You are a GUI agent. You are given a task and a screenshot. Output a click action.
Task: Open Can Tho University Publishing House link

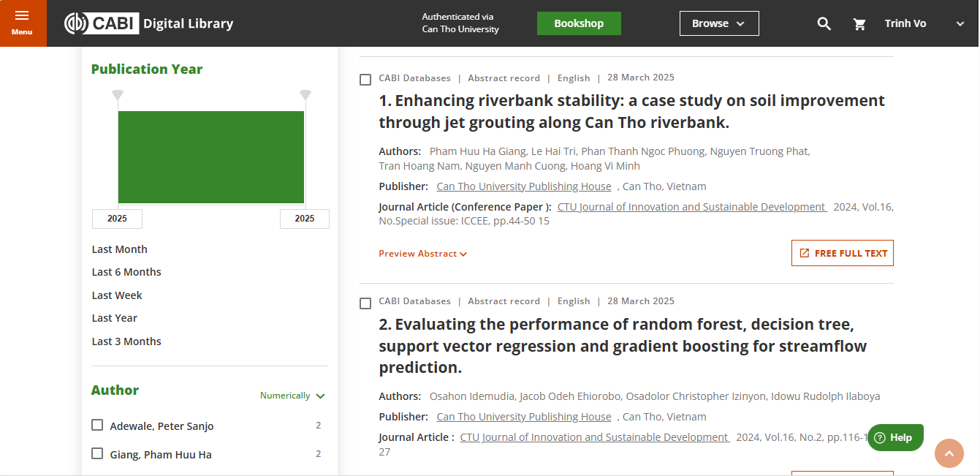click(523, 186)
